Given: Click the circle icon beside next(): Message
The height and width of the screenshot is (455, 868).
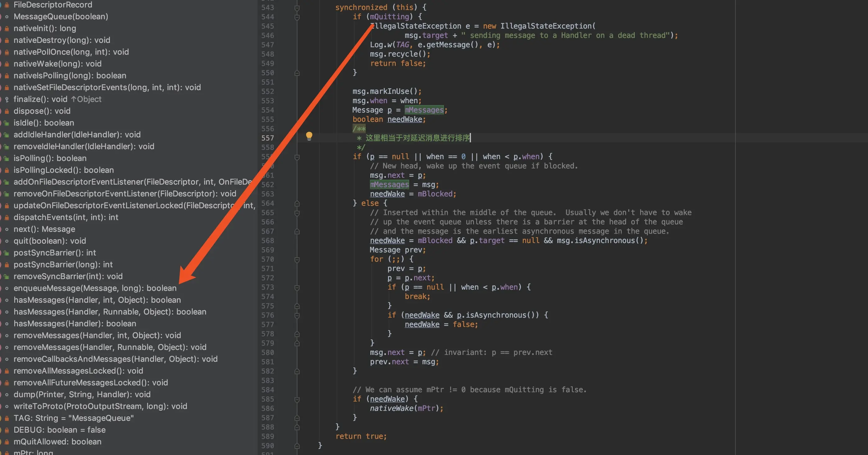Looking at the screenshot, I should click(7, 229).
